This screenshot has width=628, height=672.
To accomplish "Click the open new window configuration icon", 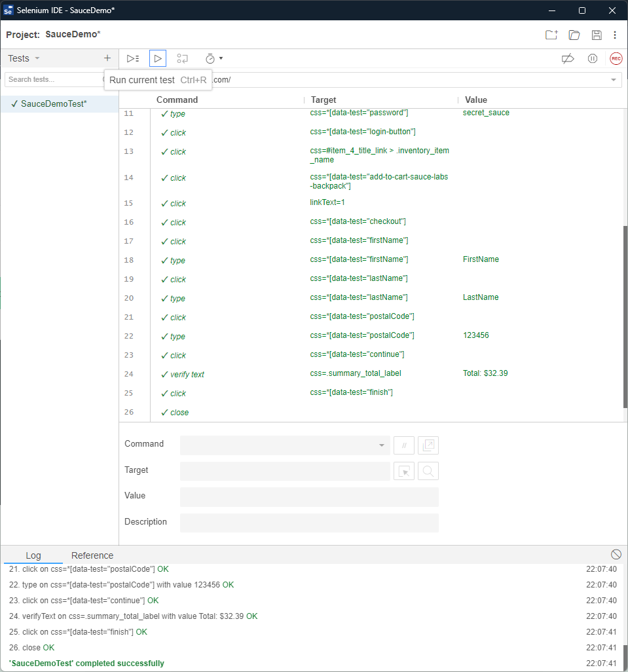I will (428, 445).
